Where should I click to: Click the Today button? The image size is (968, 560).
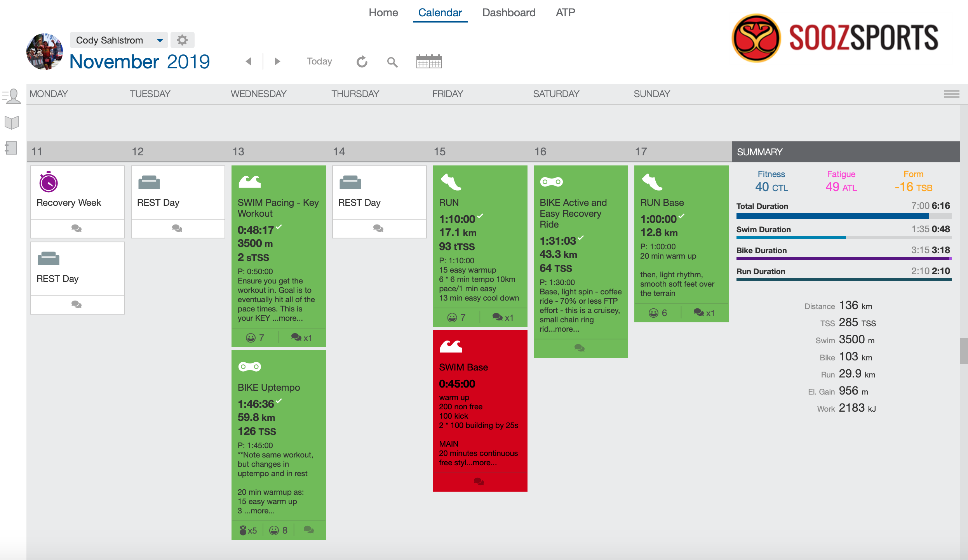(x=319, y=61)
